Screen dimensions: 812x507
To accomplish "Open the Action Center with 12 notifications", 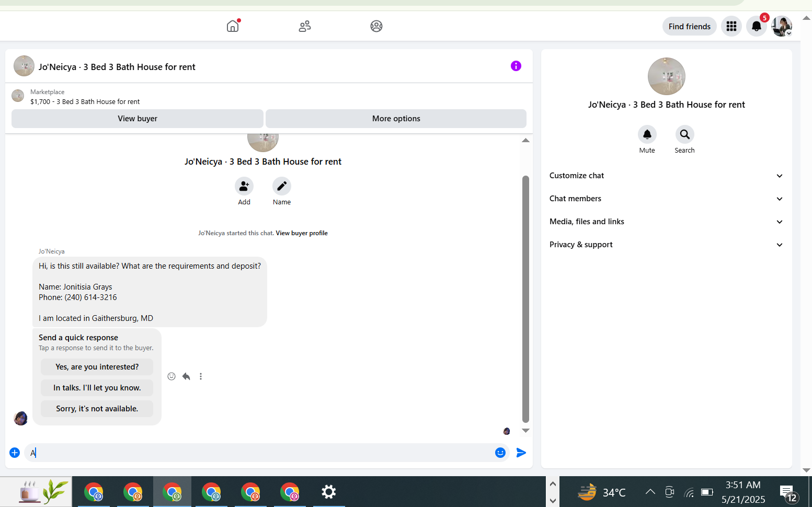I will [x=788, y=493].
